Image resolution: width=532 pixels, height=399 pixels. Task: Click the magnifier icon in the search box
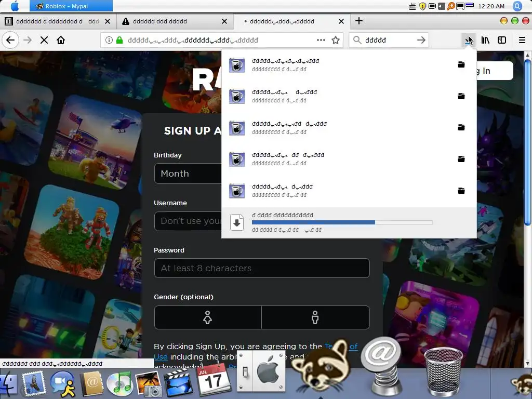coord(357,41)
